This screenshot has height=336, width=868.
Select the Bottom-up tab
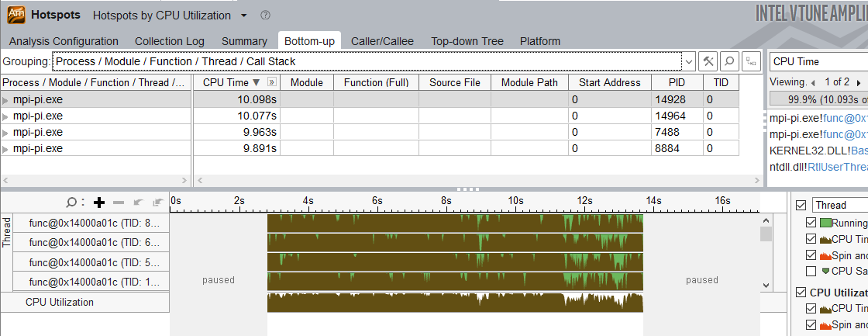[x=309, y=42]
